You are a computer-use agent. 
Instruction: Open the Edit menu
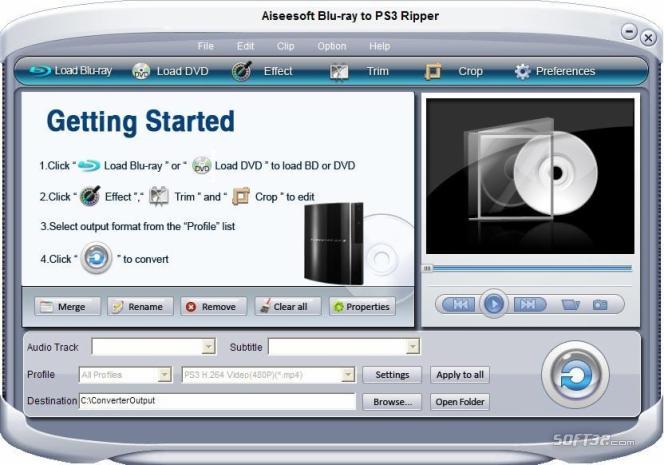[x=245, y=46]
